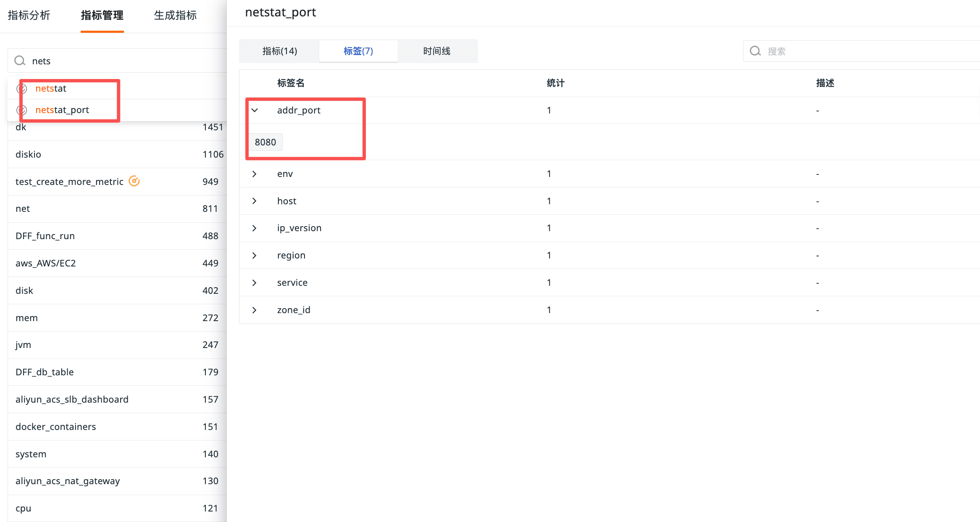The image size is (980, 522).
Task: Expand the zone_id tag row
Action: coord(255,310)
